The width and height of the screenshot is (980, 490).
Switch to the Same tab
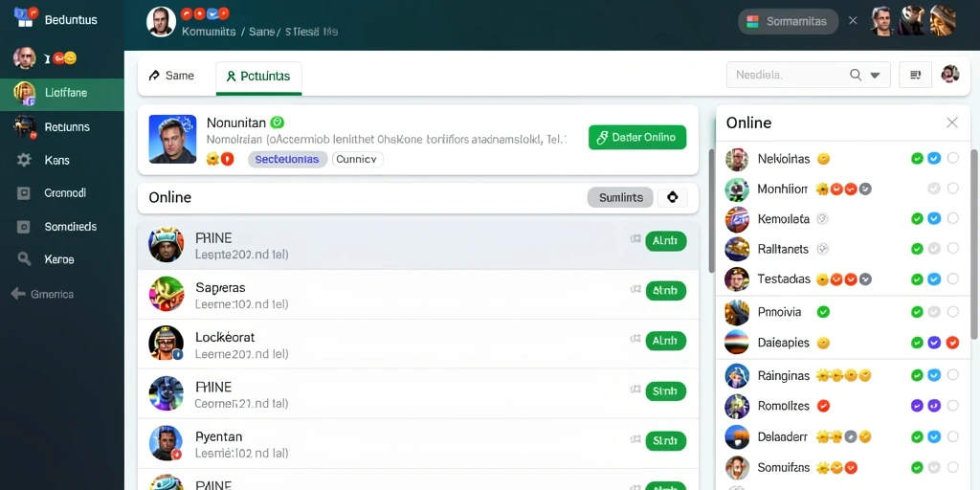coord(171,76)
